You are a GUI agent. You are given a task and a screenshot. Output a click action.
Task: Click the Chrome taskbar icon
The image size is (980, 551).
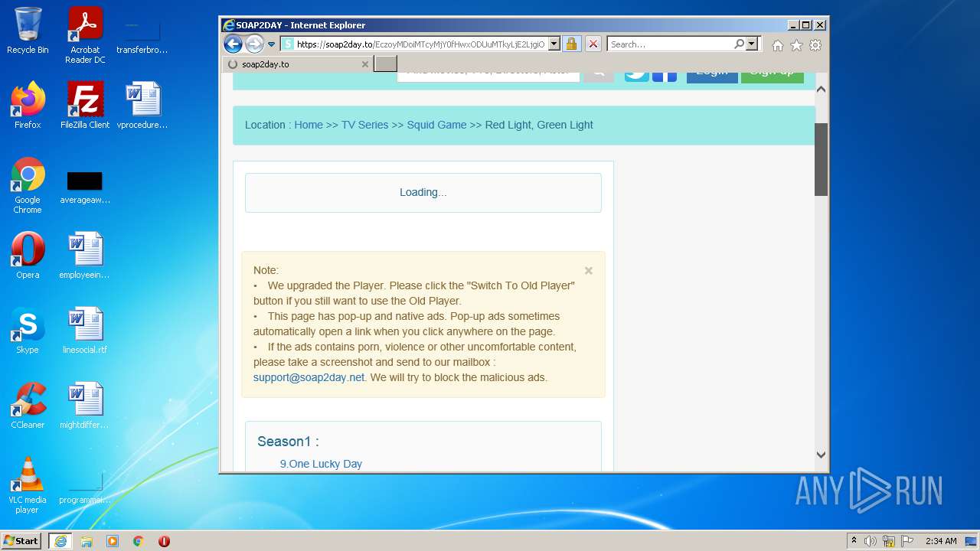139,541
